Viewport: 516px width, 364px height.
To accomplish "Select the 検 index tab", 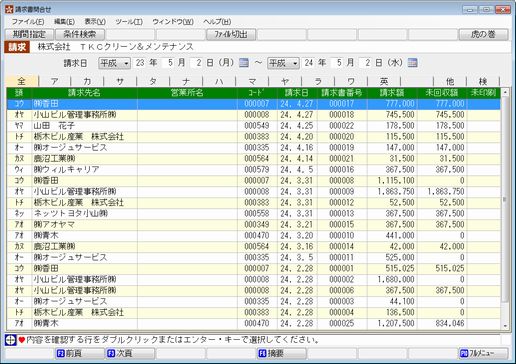I will coord(483,81).
